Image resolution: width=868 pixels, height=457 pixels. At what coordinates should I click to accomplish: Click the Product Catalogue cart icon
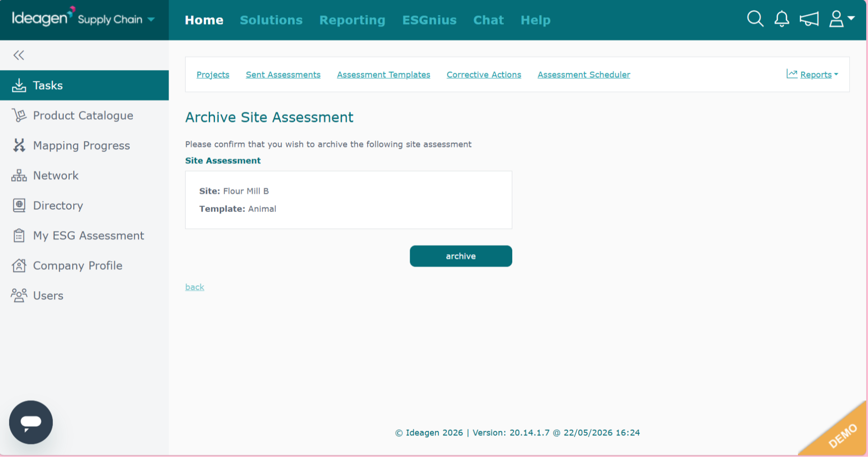click(19, 115)
